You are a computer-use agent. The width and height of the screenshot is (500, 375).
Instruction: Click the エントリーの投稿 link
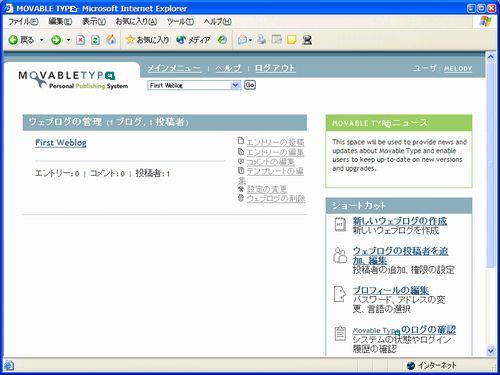tap(275, 142)
